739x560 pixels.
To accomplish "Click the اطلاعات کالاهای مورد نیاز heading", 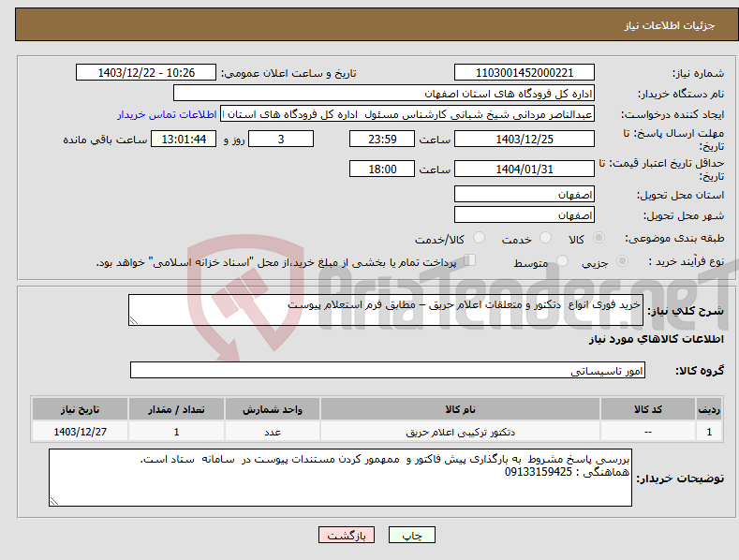I will coord(656,339).
